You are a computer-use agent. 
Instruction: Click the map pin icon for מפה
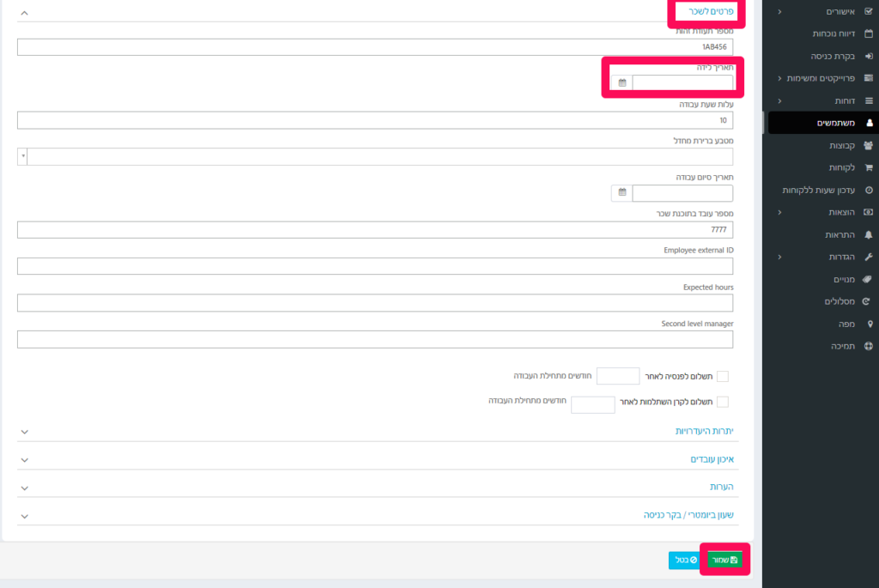[x=870, y=324]
